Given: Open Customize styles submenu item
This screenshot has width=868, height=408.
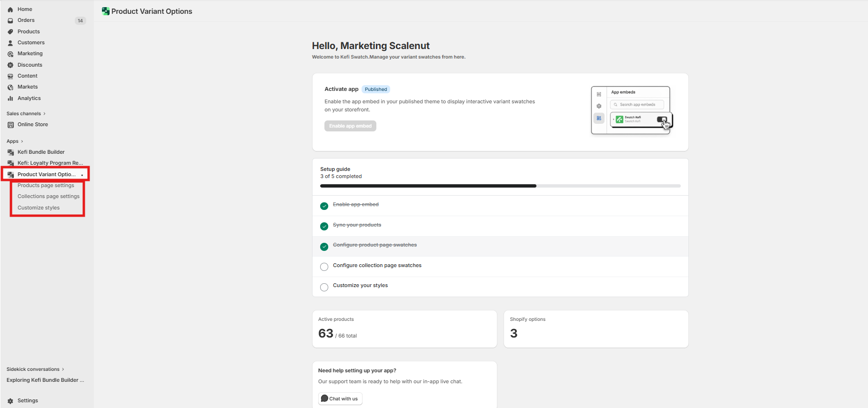Looking at the screenshot, I should (39, 208).
